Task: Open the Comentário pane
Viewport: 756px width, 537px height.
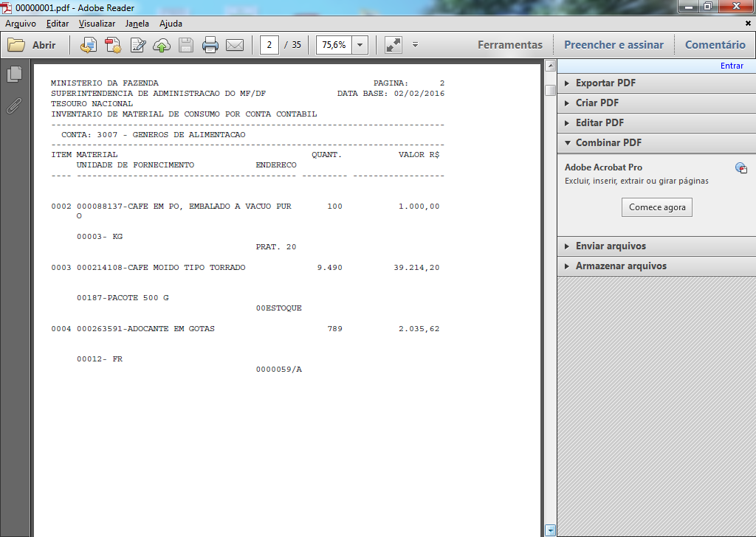Action: (715, 45)
